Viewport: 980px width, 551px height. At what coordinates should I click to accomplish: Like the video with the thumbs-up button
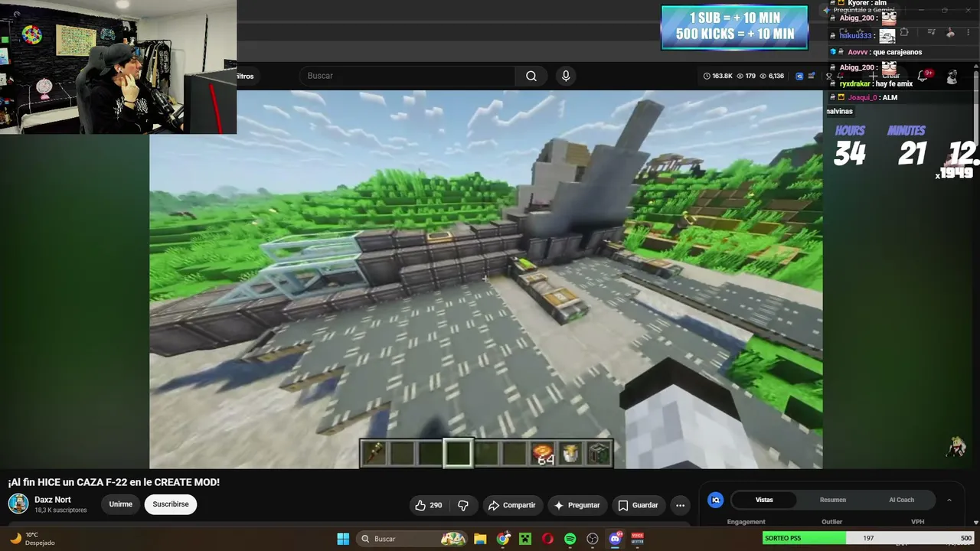point(429,505)
